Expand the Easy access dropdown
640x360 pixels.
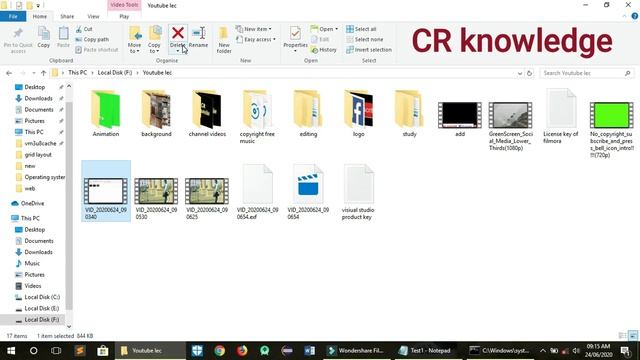(x=256, y=40)
